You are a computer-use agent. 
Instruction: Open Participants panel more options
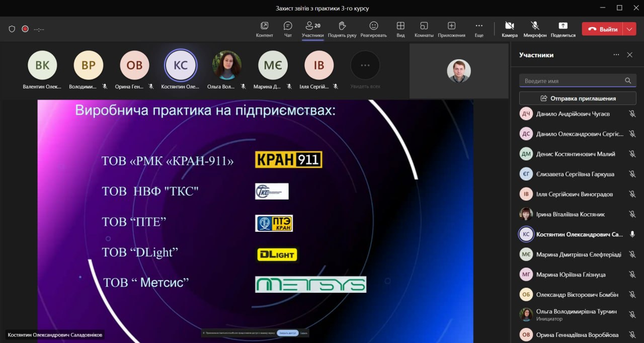(616, 55)
